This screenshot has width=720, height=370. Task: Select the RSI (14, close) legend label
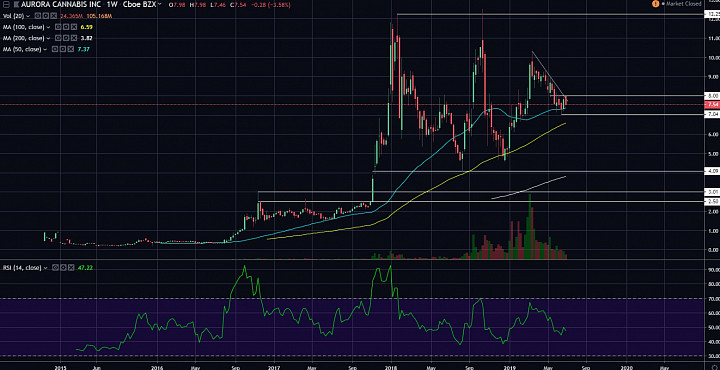(22, 268)
